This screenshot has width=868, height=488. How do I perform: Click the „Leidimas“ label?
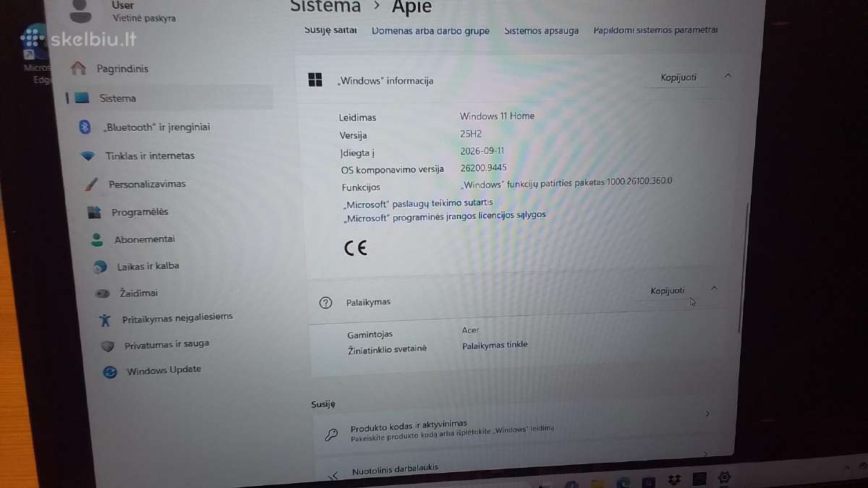[357, 117]
